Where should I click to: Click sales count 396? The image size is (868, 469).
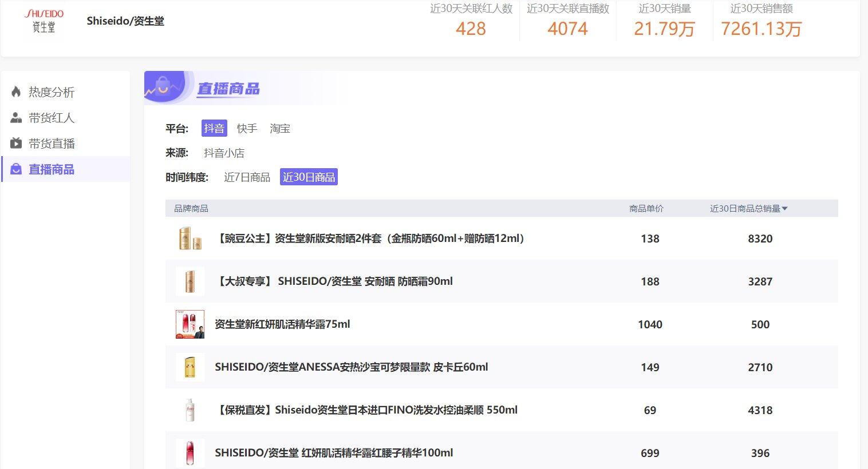pos(760,454)
